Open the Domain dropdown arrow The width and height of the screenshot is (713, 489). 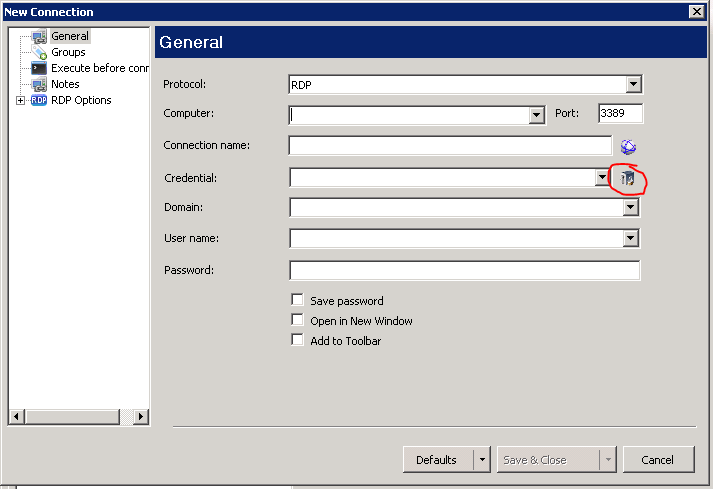pyautogui.click(x=630, y=207)
